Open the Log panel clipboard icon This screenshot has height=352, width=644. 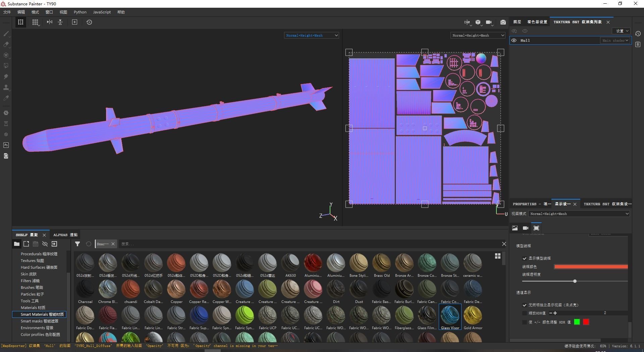click(x=638, y=45)
